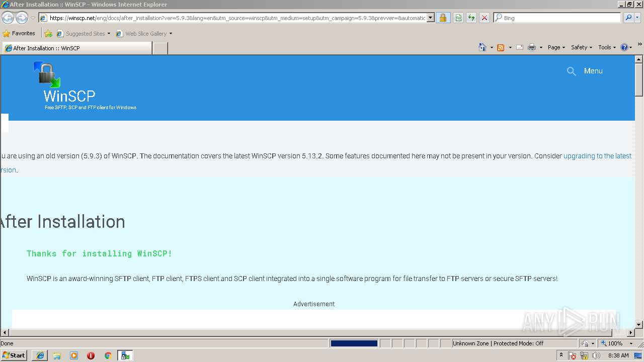Open the Tools menu
The width and height of the screenshot is (644, 362).
(607, 47)
